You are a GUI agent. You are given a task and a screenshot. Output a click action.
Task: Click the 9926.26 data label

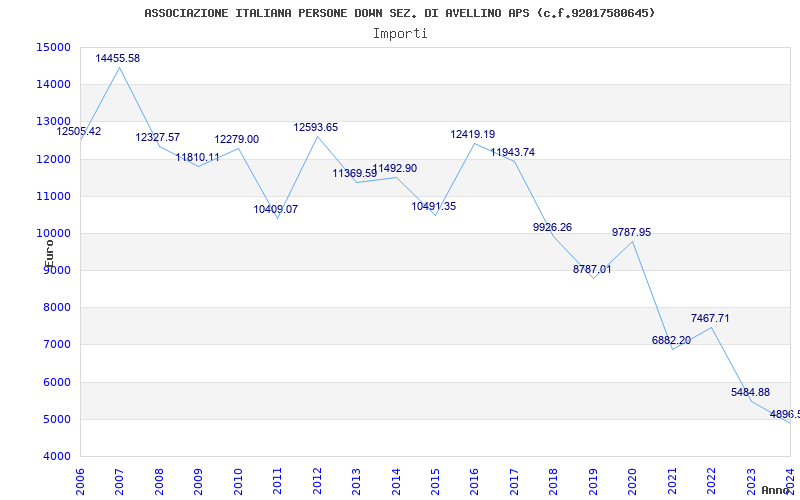click(553, 228)
